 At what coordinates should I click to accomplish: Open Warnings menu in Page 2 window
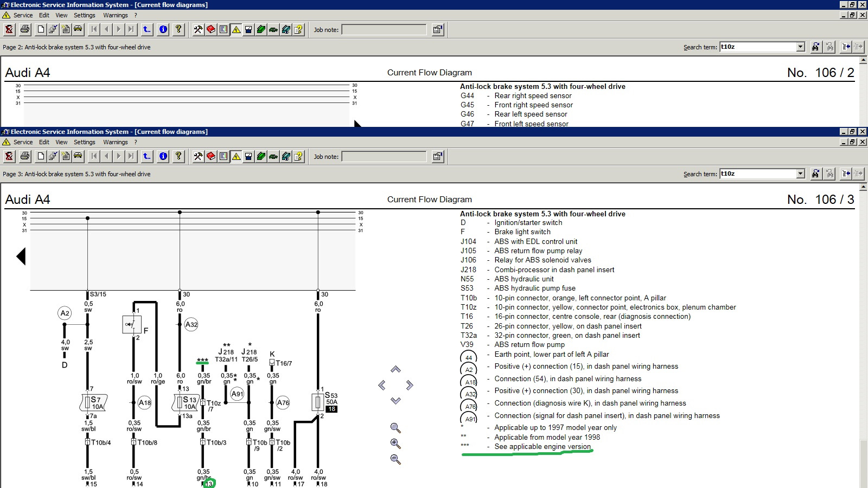(116, 15)
